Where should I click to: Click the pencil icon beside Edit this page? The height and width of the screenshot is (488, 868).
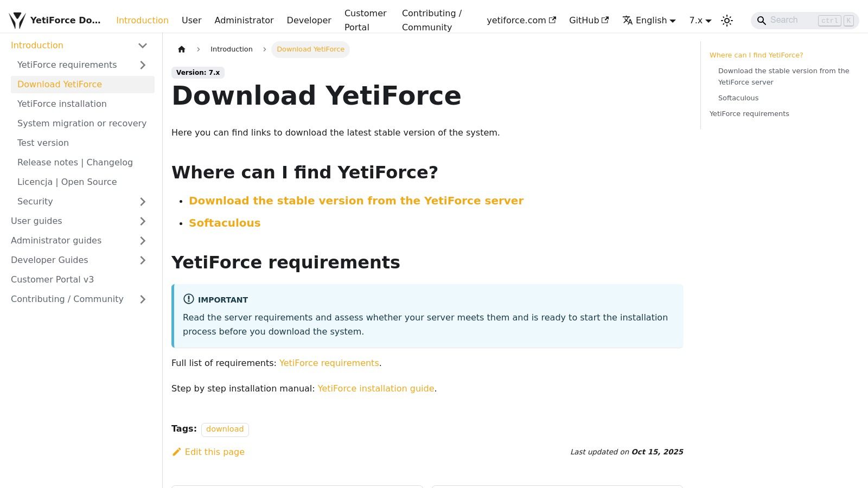click(x=177, y=452)
